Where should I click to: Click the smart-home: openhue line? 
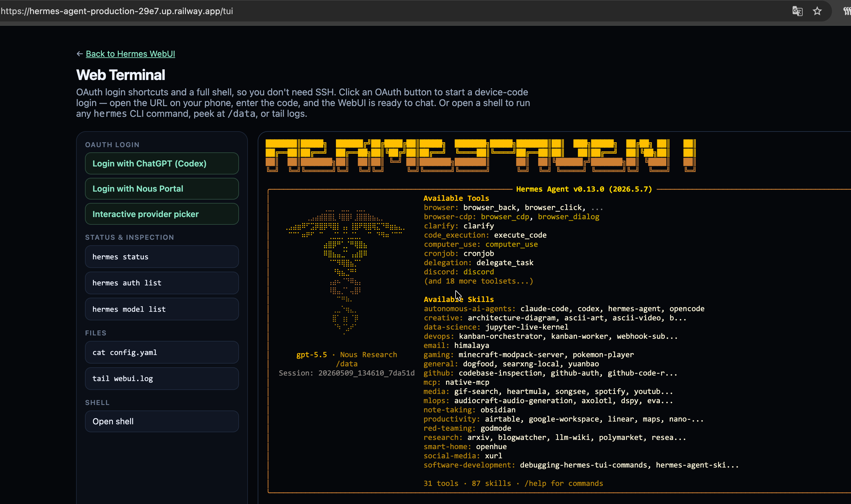tap(465, 447)
